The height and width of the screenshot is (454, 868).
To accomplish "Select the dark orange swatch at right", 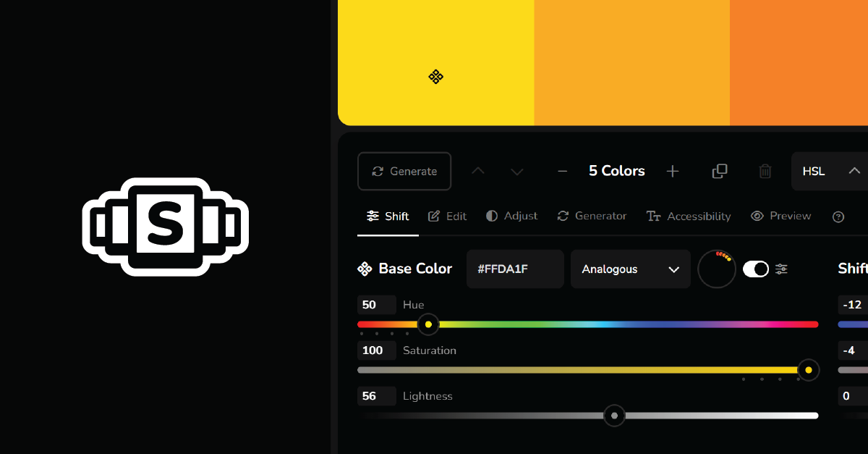I will pos(799,62).
